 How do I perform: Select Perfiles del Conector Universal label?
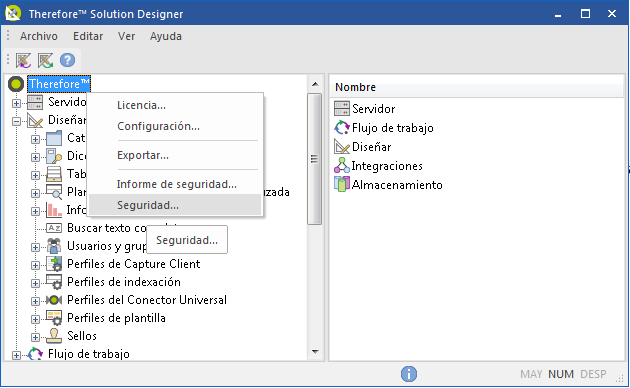[x=147, y=300]
